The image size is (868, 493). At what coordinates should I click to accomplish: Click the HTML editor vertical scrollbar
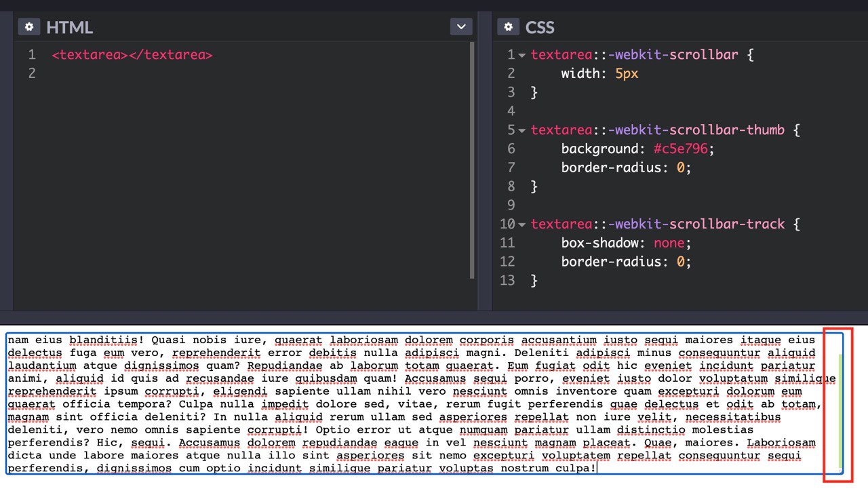(472, 160)
